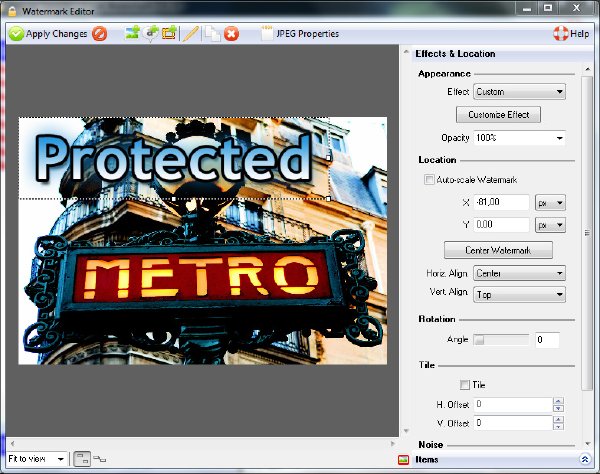Decrease V. Offset with the down spinner
The width and height of the screenshot is (600, 474).
click(x=558, y=427)
